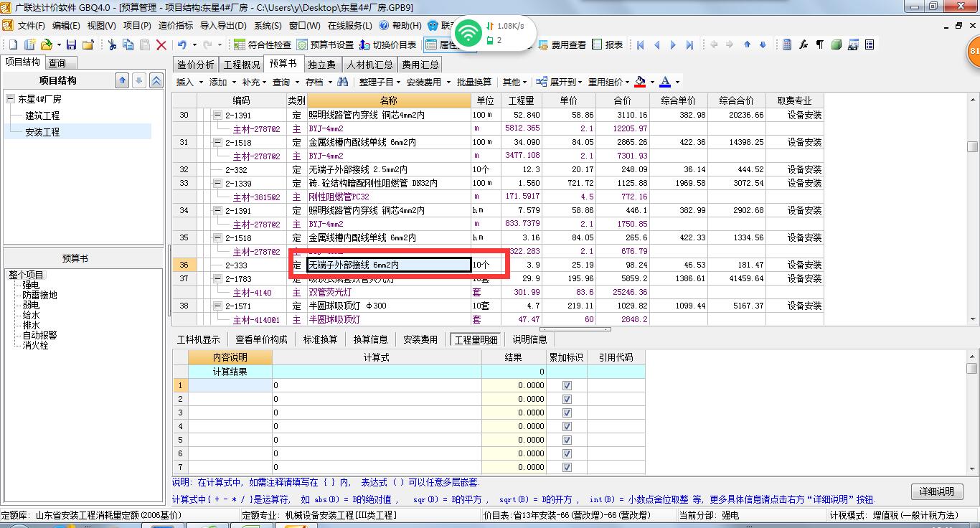980x528 pixels.
Task: Collapse project structure with double chevron
Action: point(156,80)
